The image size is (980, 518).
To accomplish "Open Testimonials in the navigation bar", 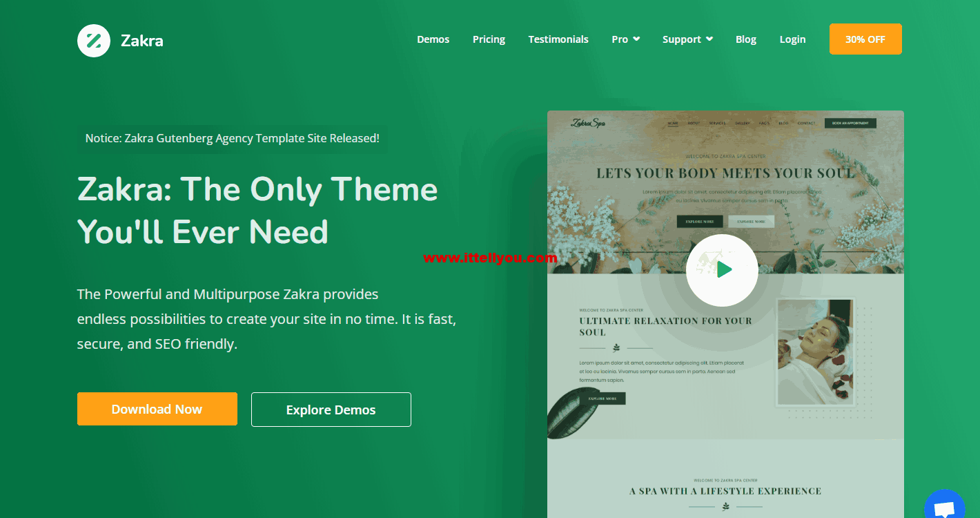I will [558, 39].
